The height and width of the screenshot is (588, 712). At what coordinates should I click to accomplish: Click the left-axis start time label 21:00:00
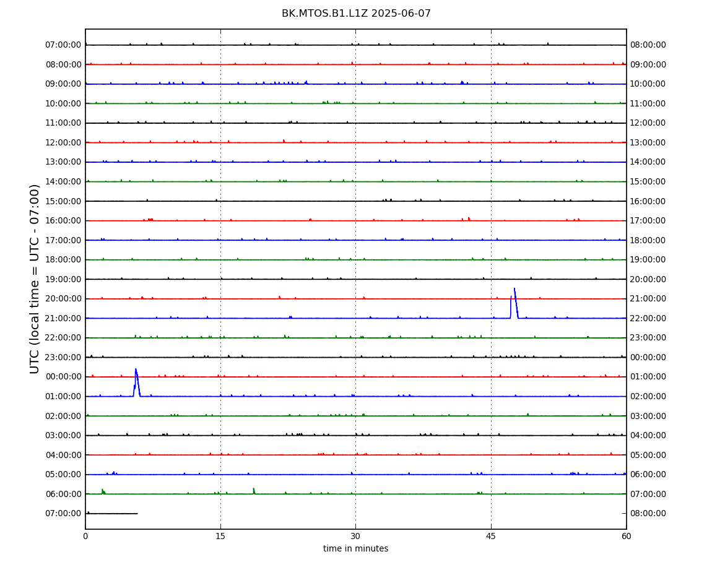64,318
